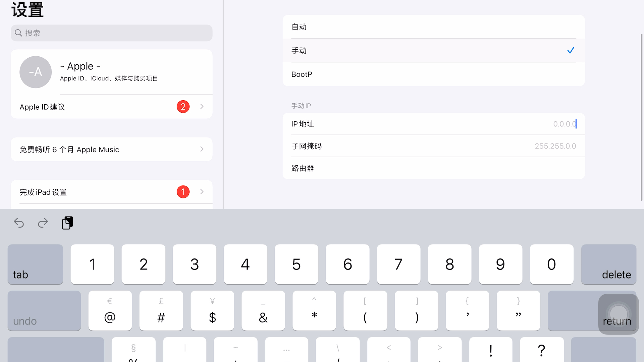Tap the red badge on Apple ID建议
Image resolution: width=644 pixels, height=362 pixels.
pos(183,107)
